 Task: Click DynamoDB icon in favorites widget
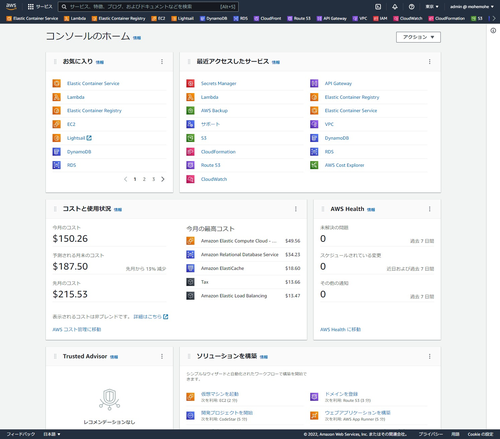(57, 152)
